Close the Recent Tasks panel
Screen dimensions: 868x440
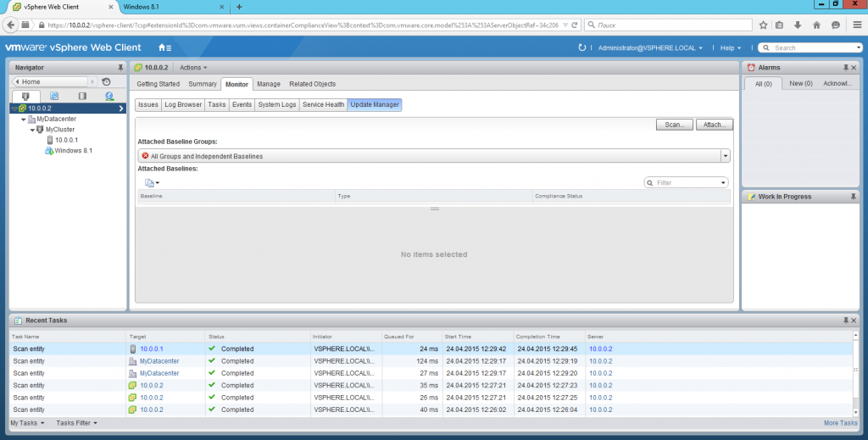854,320
